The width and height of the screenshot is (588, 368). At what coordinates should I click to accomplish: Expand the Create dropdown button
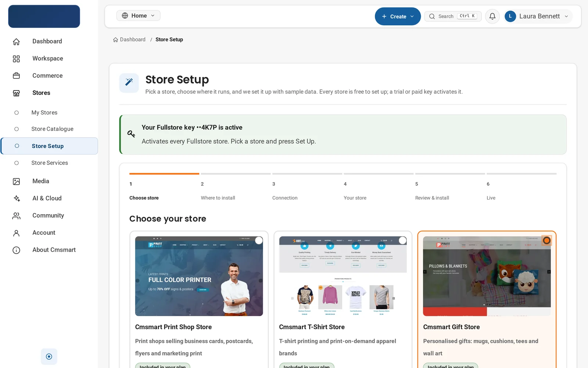[398, 16]
